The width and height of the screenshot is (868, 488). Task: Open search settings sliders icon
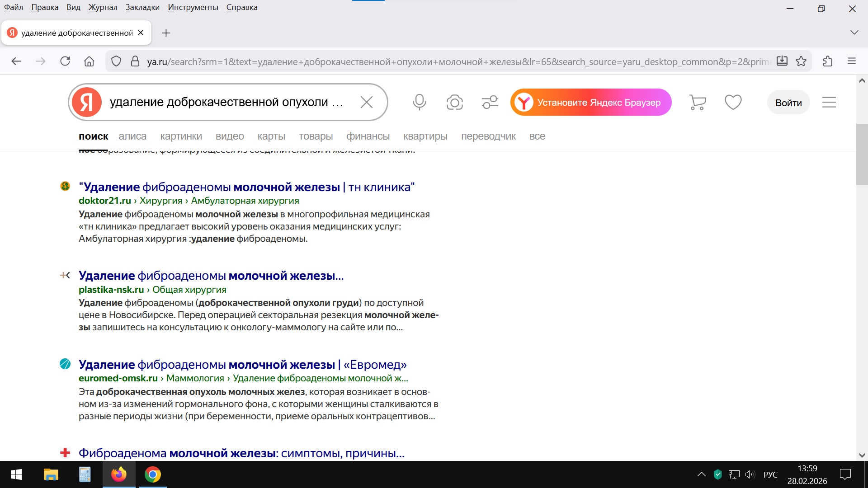click(490, 102)
